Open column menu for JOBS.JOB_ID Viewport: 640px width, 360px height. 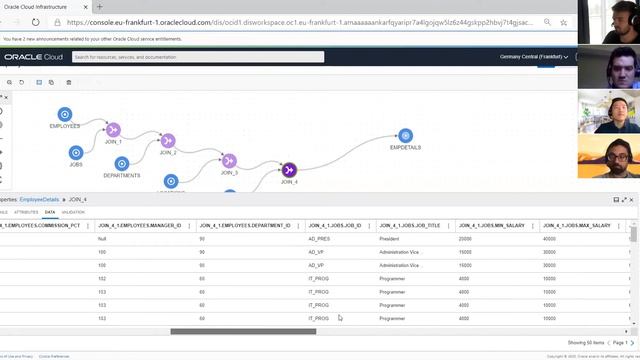click(x=369, y=226)
